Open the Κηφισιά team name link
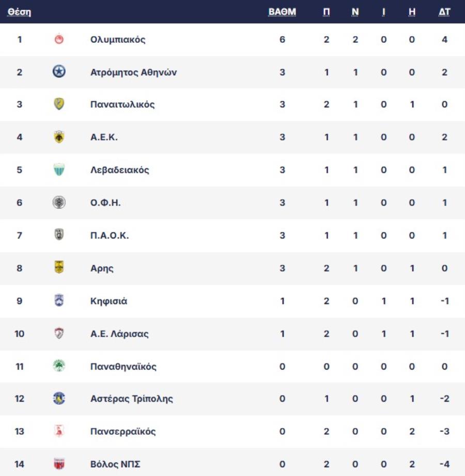The width and height of the screenshot is (465, 476). pyautogui.click(x=109, y=301)
